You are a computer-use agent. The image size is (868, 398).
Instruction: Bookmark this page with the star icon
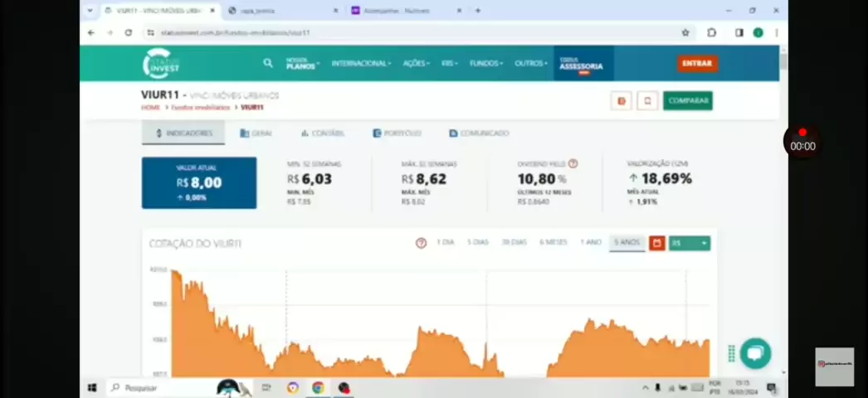click(x=685, y=32)
